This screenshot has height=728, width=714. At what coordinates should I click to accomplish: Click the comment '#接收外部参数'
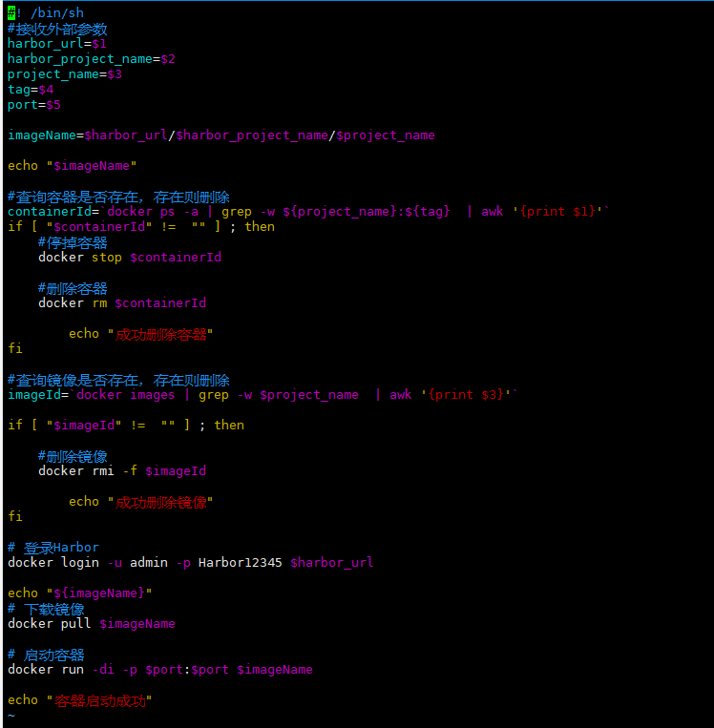(x=57, y=29)
